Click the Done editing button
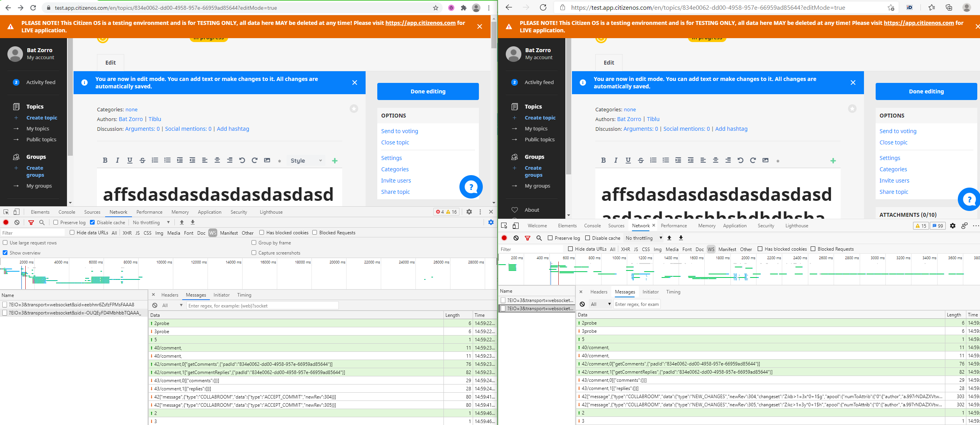The width and height of the screenshot is (980, 425). tap(428, 91)
